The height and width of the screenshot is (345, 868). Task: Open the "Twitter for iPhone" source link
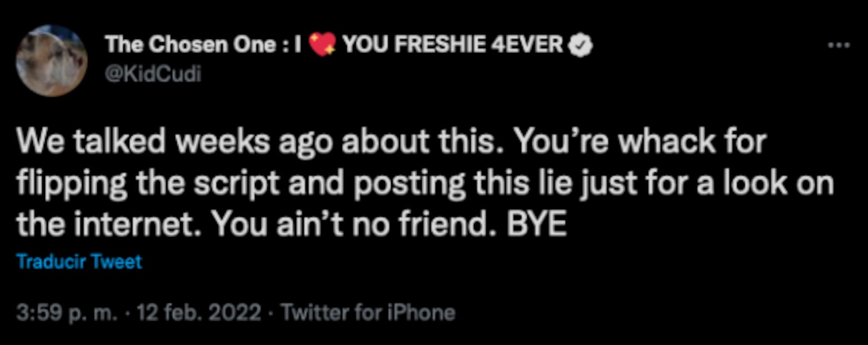(368, 313)
